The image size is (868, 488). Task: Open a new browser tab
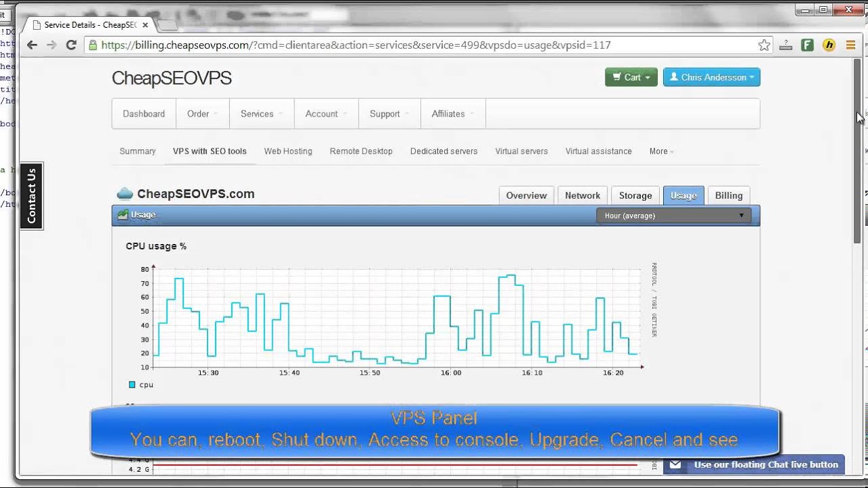168,25
